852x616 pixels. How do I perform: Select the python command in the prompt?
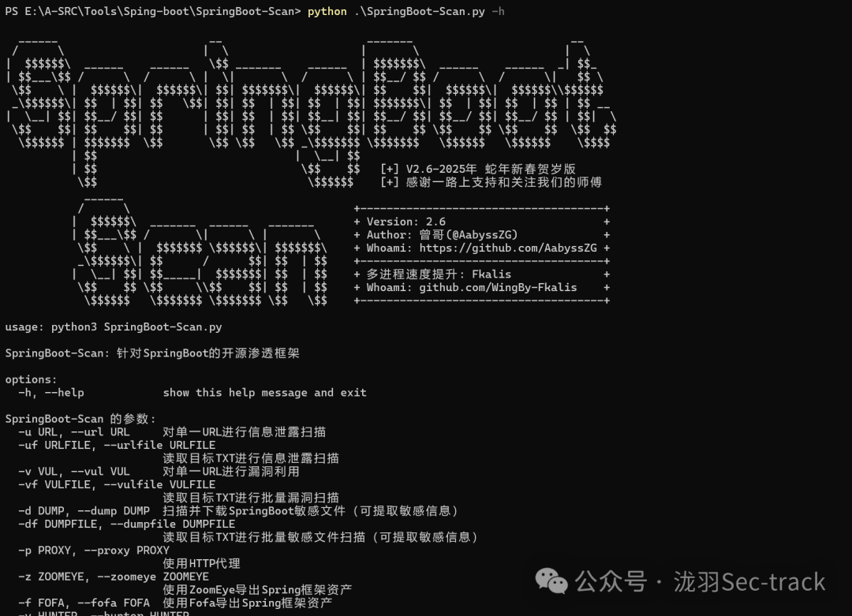coord(326,11)
